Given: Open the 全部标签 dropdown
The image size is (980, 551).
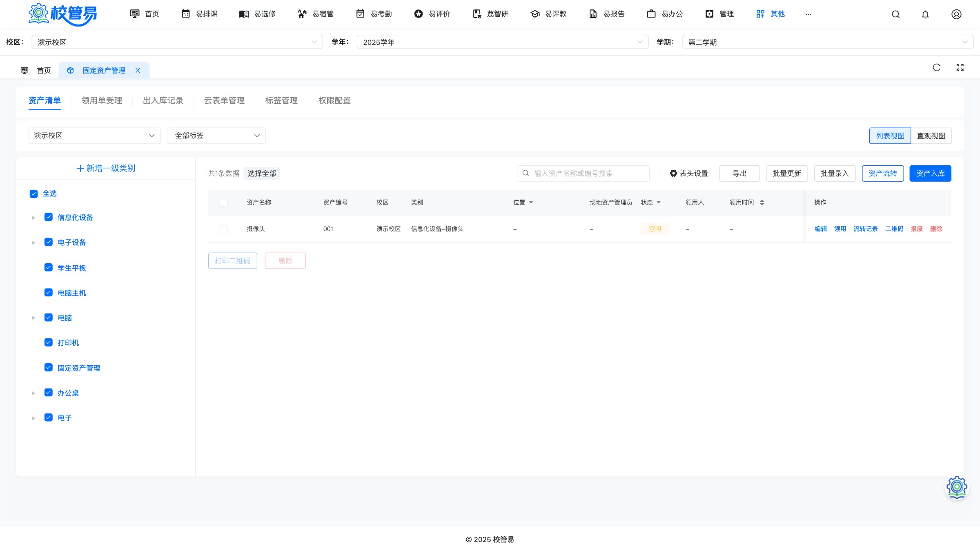Looking at the screenshot, I should (216, 136).
